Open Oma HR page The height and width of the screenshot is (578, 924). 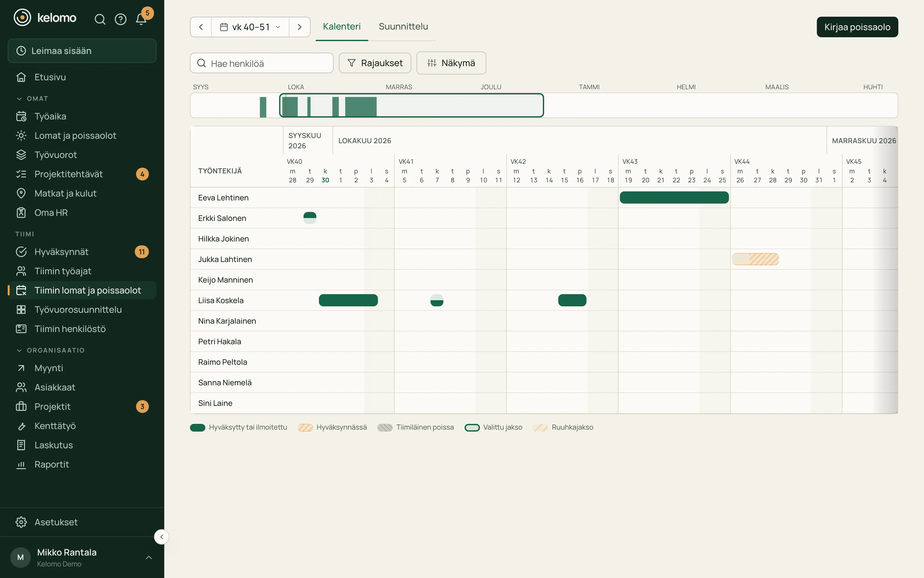point(82,213)
